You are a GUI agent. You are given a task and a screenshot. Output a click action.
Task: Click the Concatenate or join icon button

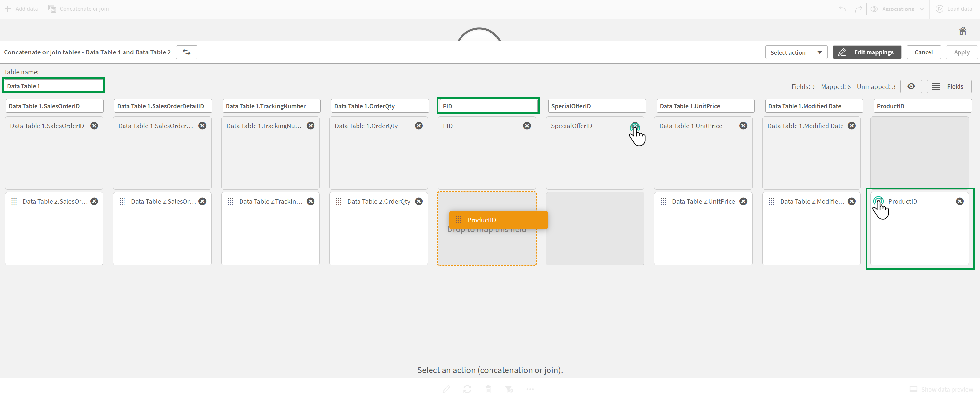pyautogui.click(x=52, y=9)
